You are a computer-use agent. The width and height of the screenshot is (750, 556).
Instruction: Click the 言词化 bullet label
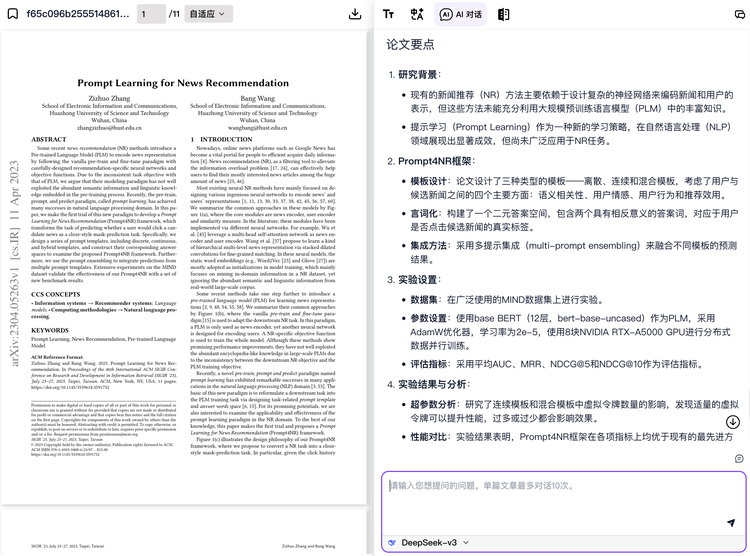424,213
